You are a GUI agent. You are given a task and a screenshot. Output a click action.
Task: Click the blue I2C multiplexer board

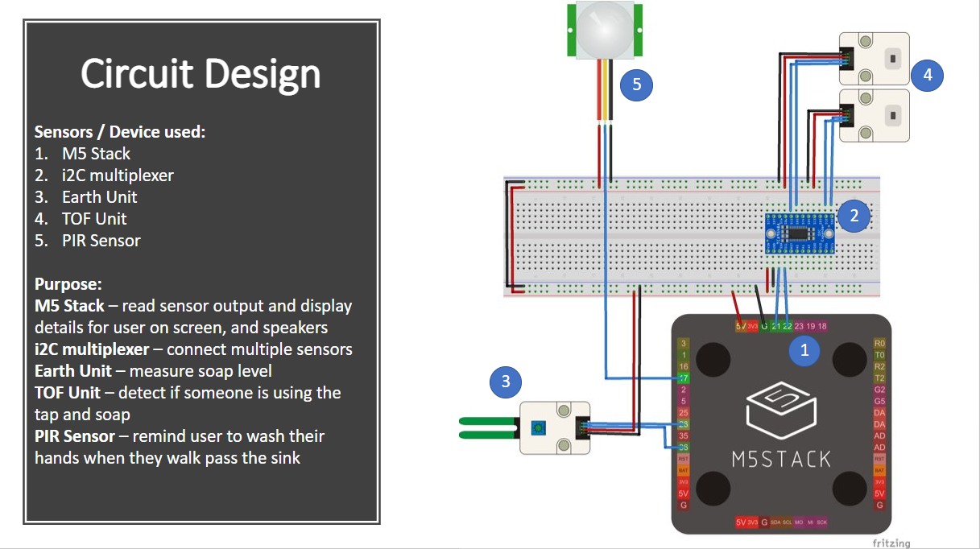(799, 233)
